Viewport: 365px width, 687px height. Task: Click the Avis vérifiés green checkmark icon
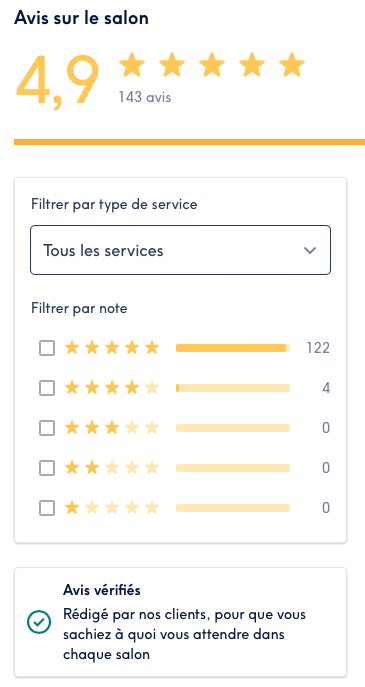click(x=39, y=622)
